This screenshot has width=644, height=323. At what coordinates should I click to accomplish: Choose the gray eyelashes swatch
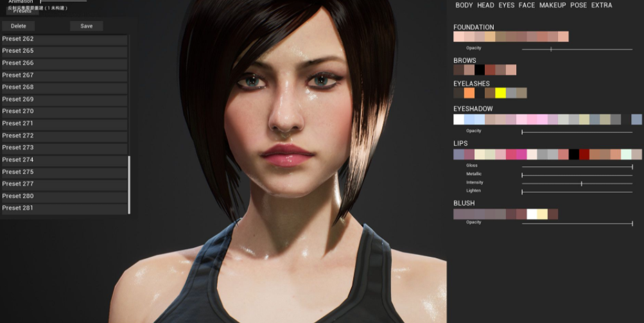pos(511,93)
